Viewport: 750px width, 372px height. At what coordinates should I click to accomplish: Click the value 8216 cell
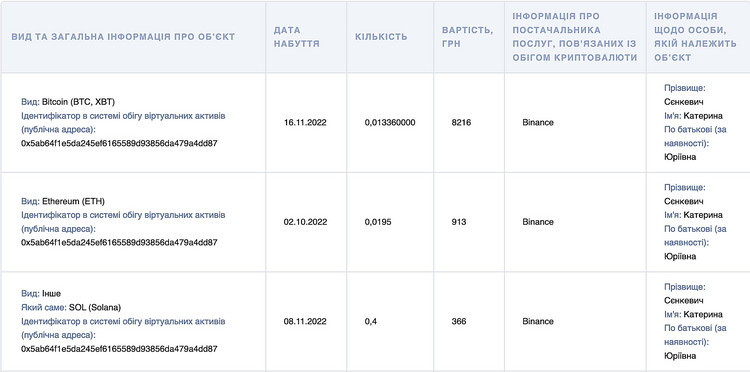coord(461,122)
